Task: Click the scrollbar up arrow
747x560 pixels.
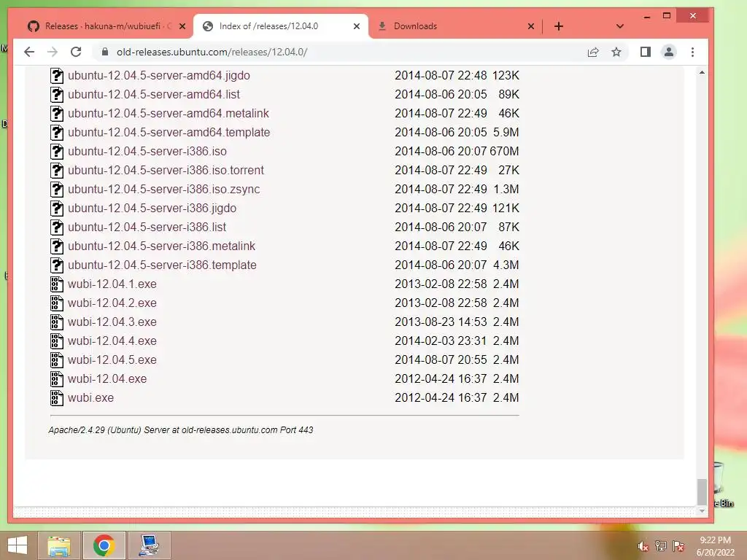Action: click(702, 72)
